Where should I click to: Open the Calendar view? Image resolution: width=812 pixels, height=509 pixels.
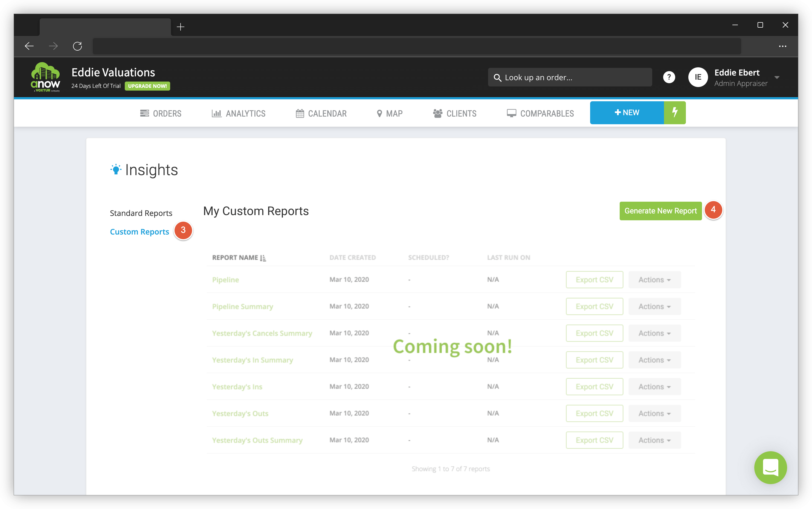[321, 113]
